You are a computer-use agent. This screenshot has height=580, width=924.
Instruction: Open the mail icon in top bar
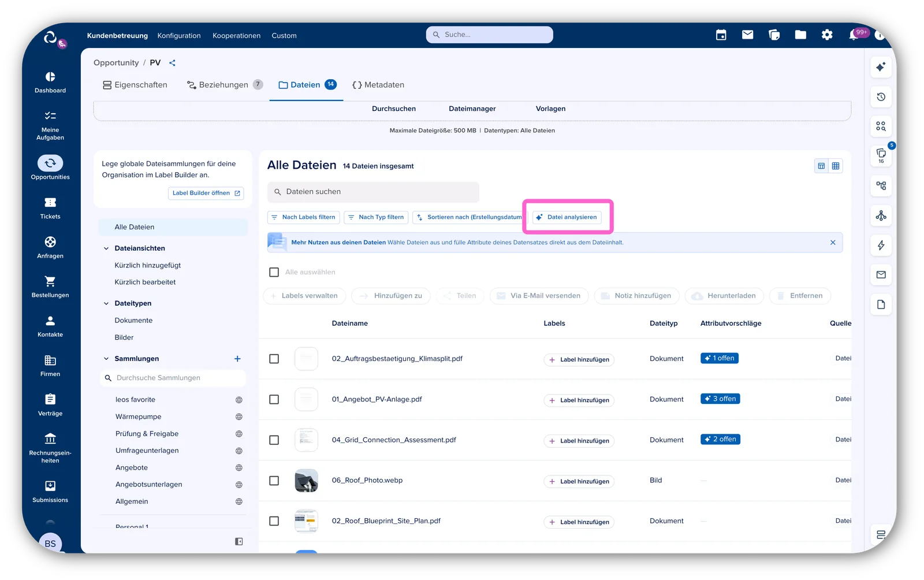(x=747, y=35)
